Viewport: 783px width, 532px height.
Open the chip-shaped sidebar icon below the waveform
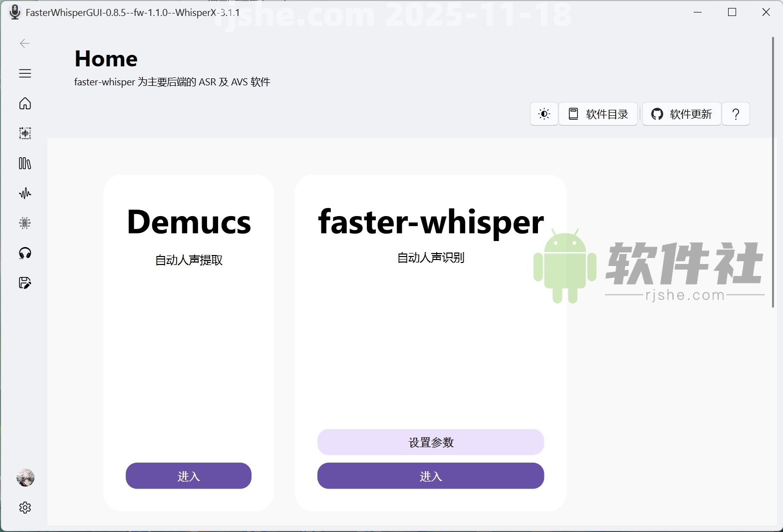(25, 223)
